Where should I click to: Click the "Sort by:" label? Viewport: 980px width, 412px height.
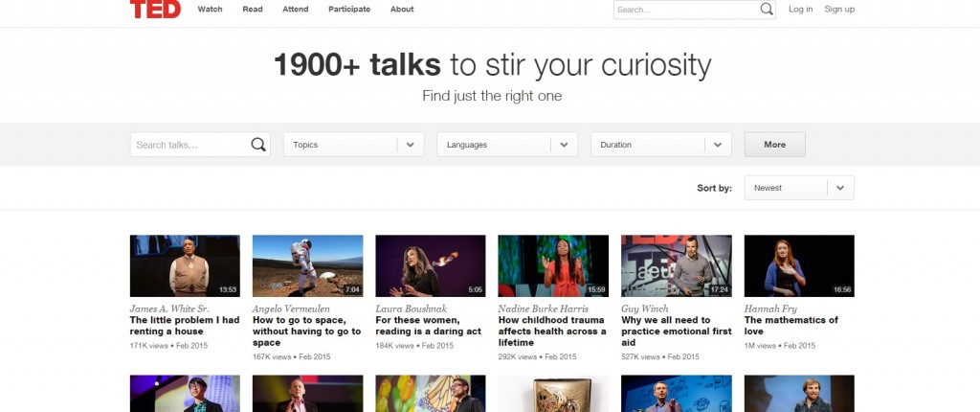[x=714, y=188]
